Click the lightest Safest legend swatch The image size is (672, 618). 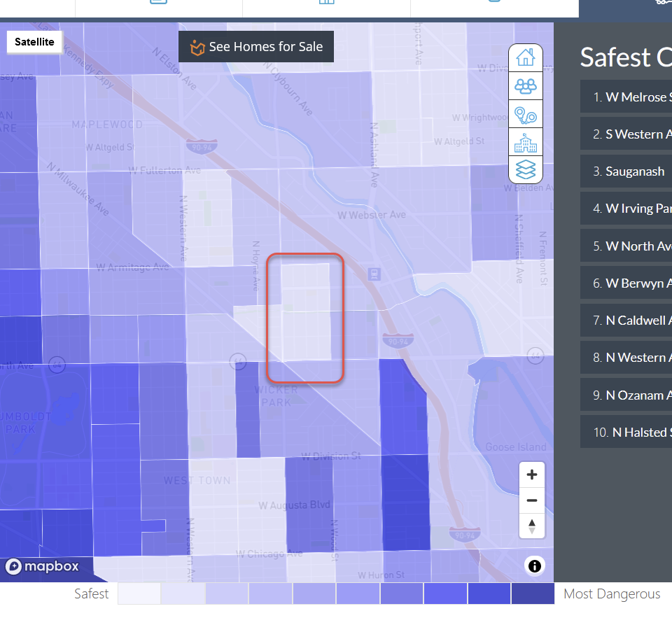[139, 594]
